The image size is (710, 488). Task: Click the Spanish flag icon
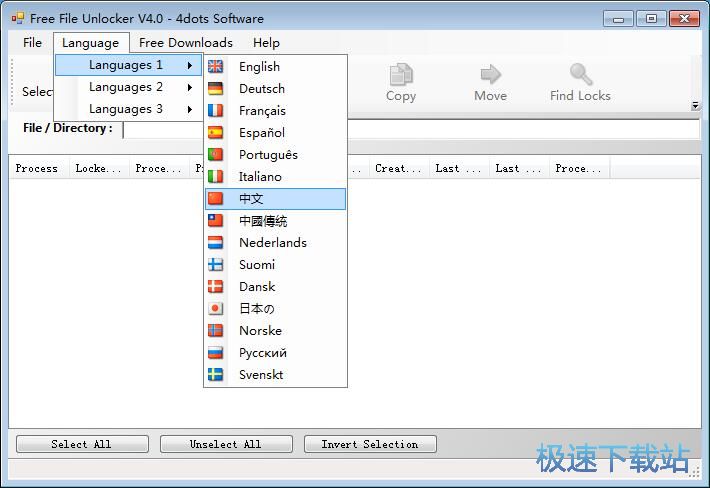click(x=216, y=133)
